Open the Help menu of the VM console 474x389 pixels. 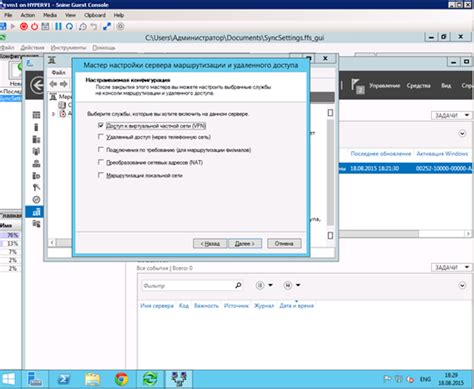click(x=119, y=15)
